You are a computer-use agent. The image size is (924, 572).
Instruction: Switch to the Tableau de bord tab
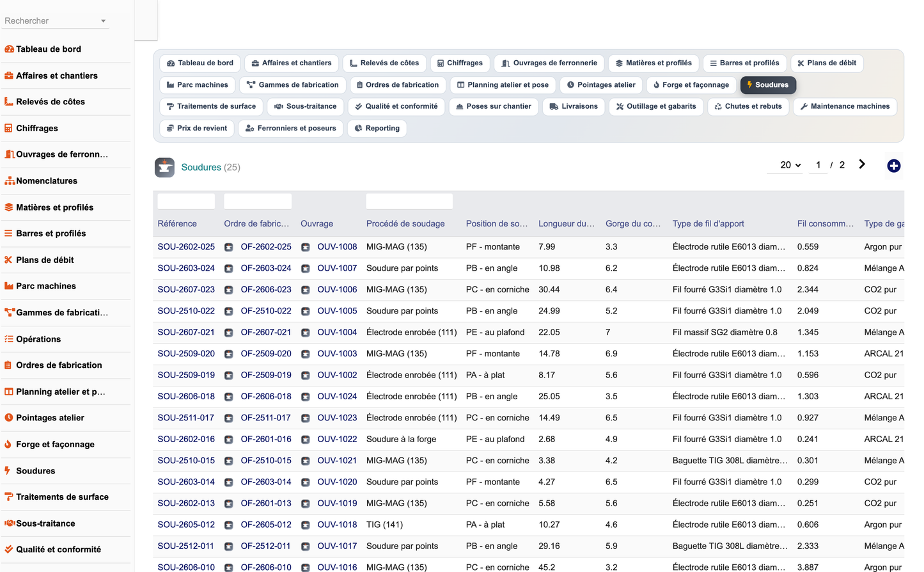200,63
